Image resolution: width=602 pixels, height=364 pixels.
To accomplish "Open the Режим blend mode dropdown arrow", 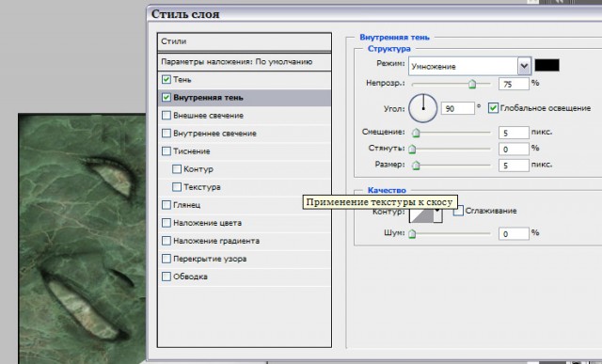I will tap(524, 66).
